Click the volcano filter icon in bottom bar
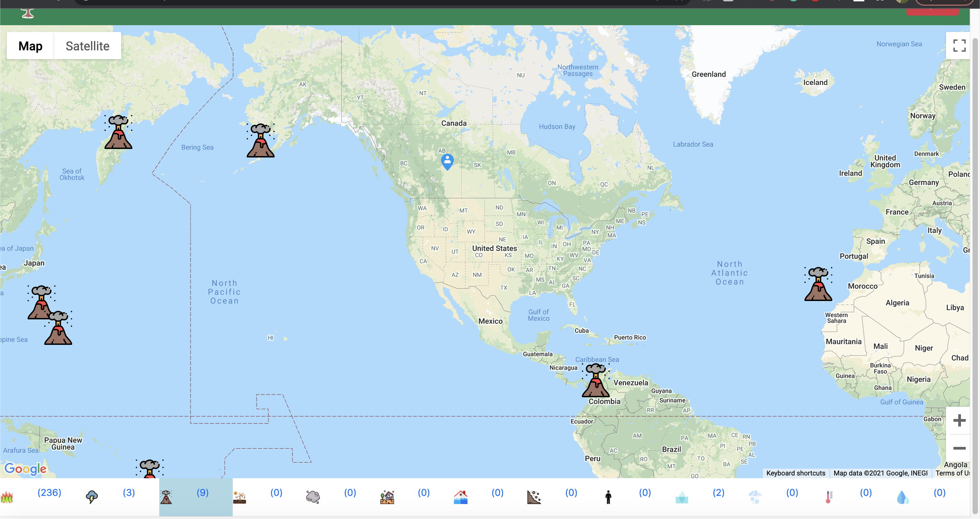 166,497
